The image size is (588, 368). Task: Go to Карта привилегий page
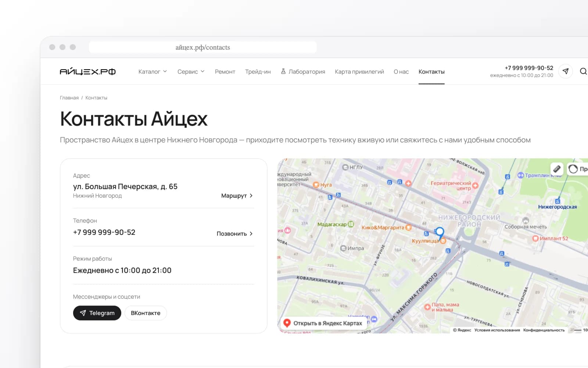(359, 71)
